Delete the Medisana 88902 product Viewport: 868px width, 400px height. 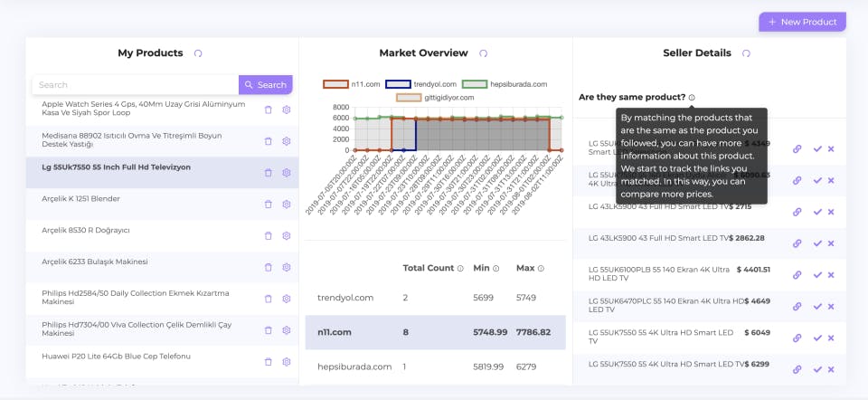(269, 141)
